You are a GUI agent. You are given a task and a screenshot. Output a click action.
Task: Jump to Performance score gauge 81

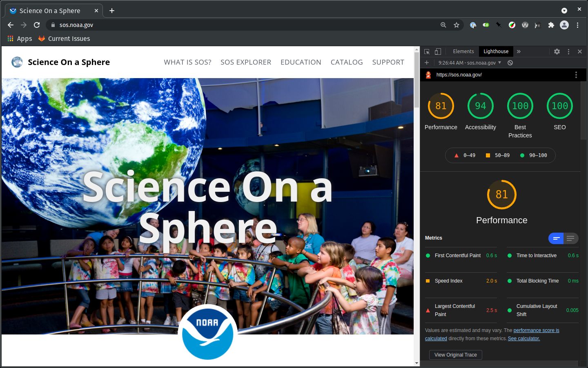pyautogui.click(x=441, y=106)
